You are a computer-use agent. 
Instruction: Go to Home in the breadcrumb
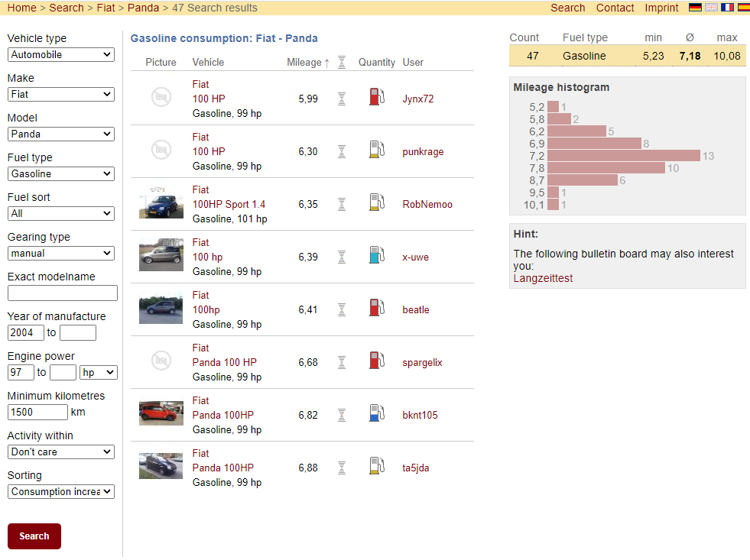22,8
